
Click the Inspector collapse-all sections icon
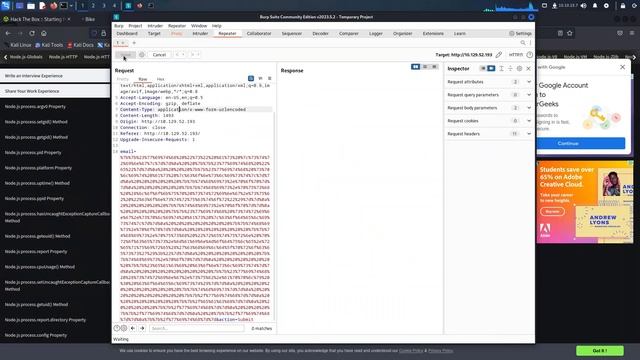[510, 69]
